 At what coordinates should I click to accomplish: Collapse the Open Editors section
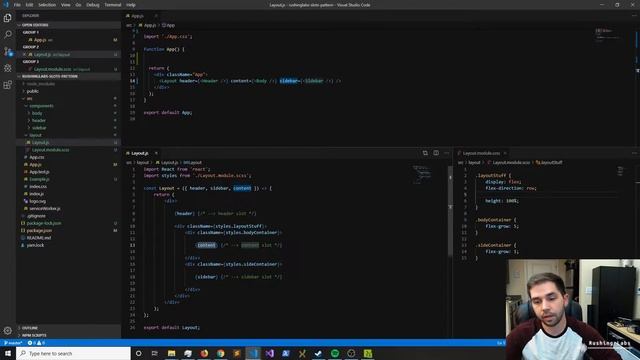[69, 25]
